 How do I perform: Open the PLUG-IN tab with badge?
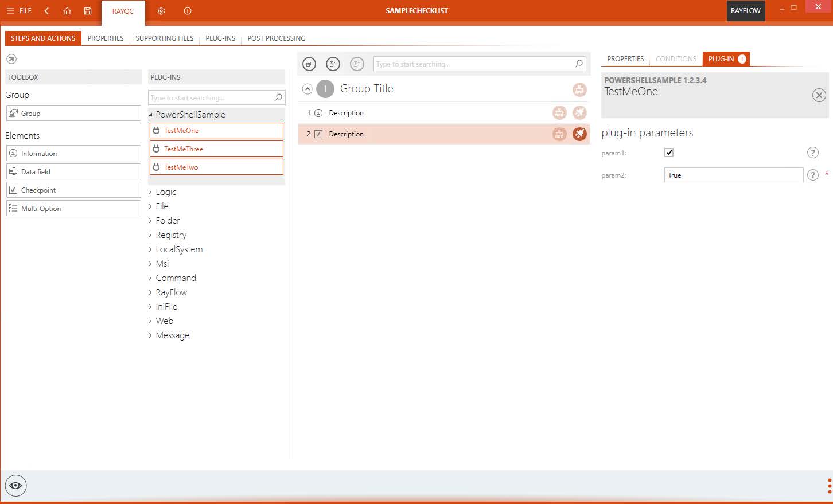(x=726, y=58)
